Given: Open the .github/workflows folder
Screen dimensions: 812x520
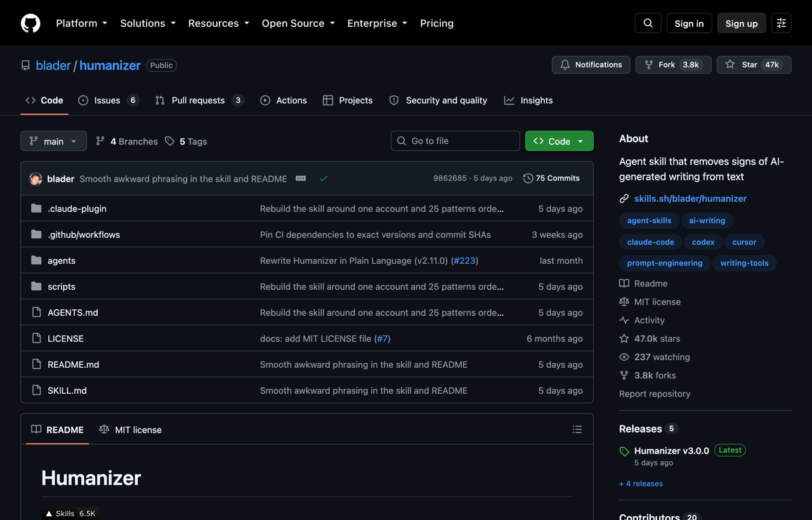Looking at the screenshot, I should [84, 235].
